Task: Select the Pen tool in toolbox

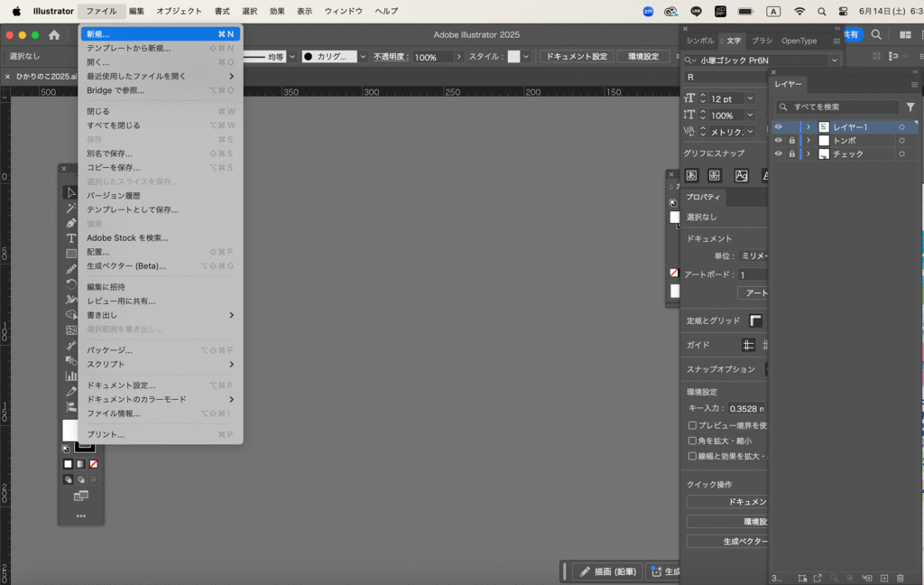Action: (x=71, y=224)
